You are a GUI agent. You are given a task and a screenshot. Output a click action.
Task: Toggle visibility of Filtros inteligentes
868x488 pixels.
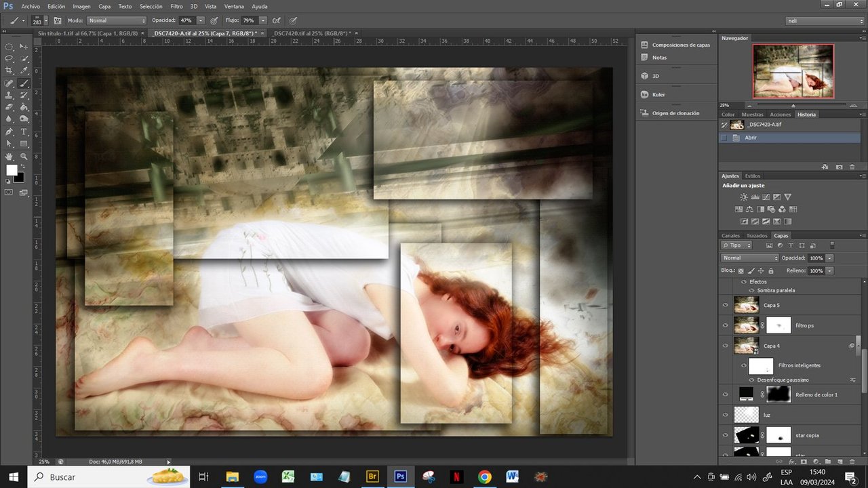click(743, 366)
